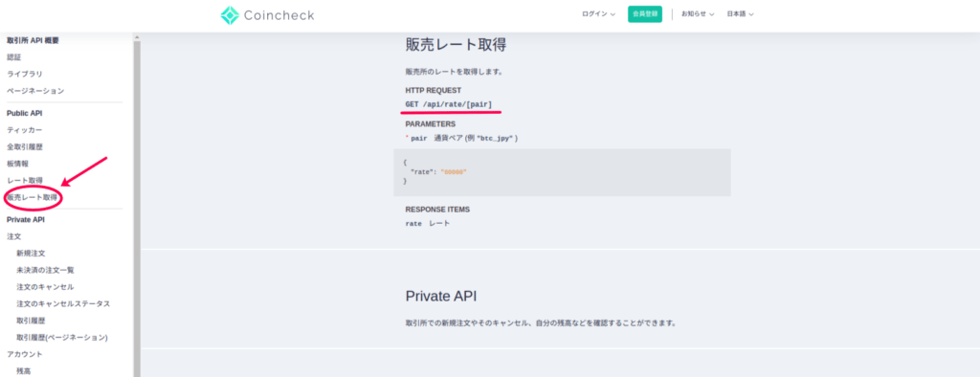This screenshot has height=377, width=980.
Task: Click the PARAMETERS label
Action: point(431,123)
